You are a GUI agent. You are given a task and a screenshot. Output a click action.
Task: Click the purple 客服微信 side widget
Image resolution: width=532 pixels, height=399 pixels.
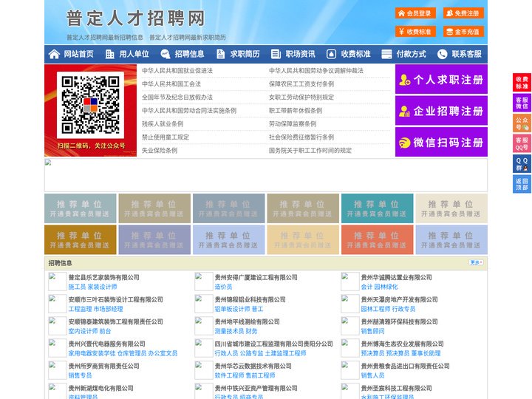pyautogui.click(x=522, y=103)
